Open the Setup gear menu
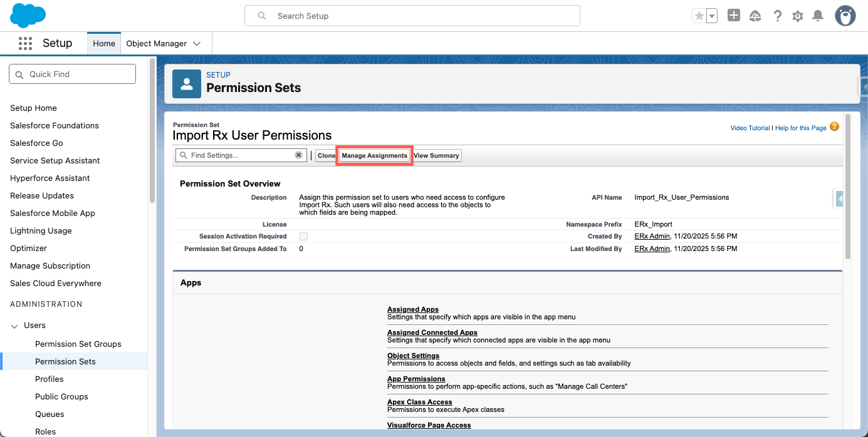 (798, 16)
